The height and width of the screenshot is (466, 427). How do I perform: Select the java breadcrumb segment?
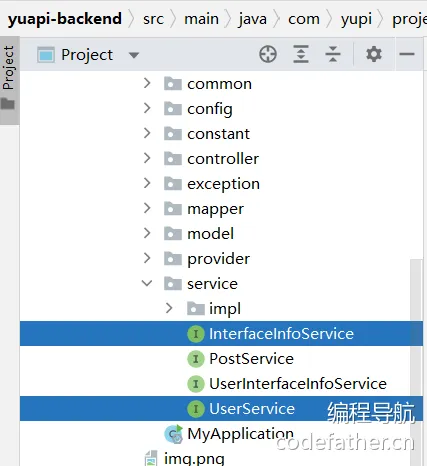pos(253,19)
